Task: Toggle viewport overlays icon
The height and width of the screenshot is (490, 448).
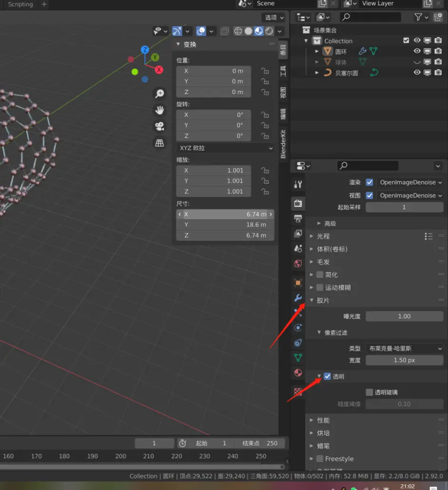Action: click(x=201, y=31)
